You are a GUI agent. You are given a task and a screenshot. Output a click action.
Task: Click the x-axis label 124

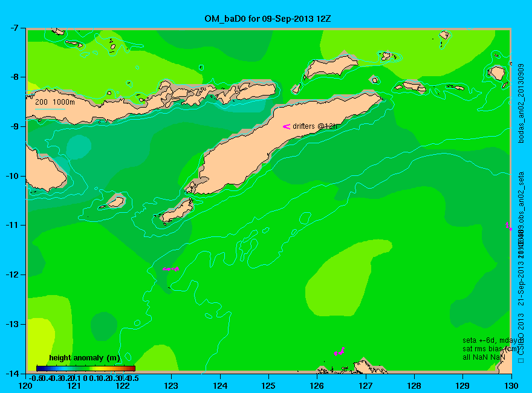pos(220,386)
